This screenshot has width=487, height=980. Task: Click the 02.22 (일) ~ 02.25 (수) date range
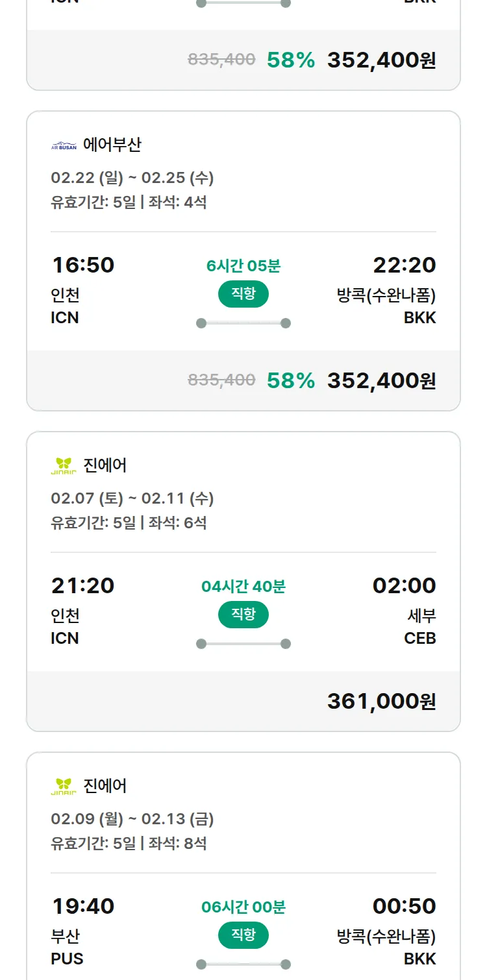[x=132, y=178]
